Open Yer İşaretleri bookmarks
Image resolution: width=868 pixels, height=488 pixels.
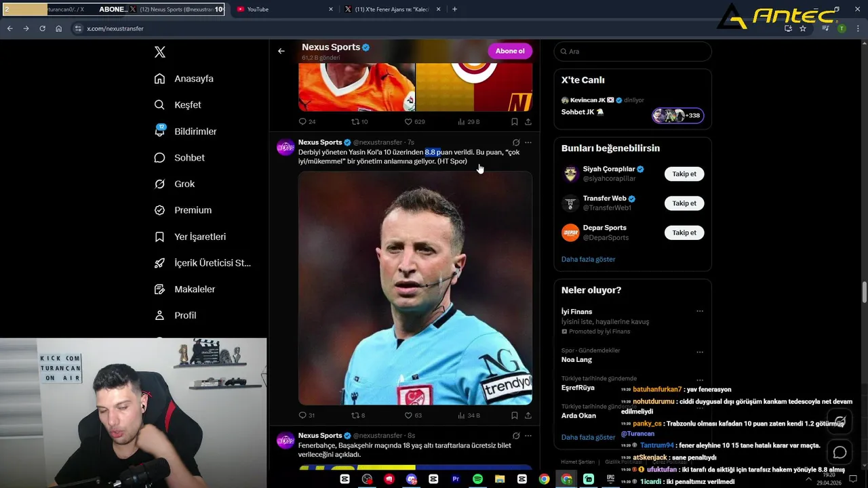point(190,237)
